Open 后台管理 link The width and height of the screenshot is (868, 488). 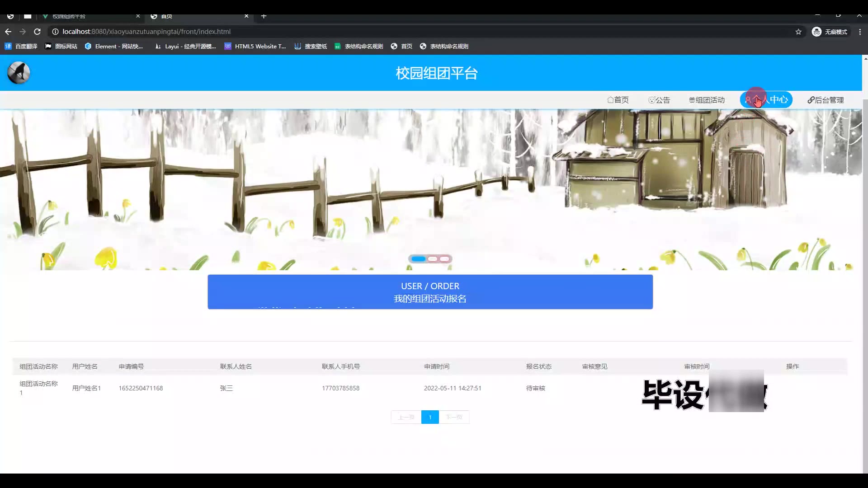point(826,100)
